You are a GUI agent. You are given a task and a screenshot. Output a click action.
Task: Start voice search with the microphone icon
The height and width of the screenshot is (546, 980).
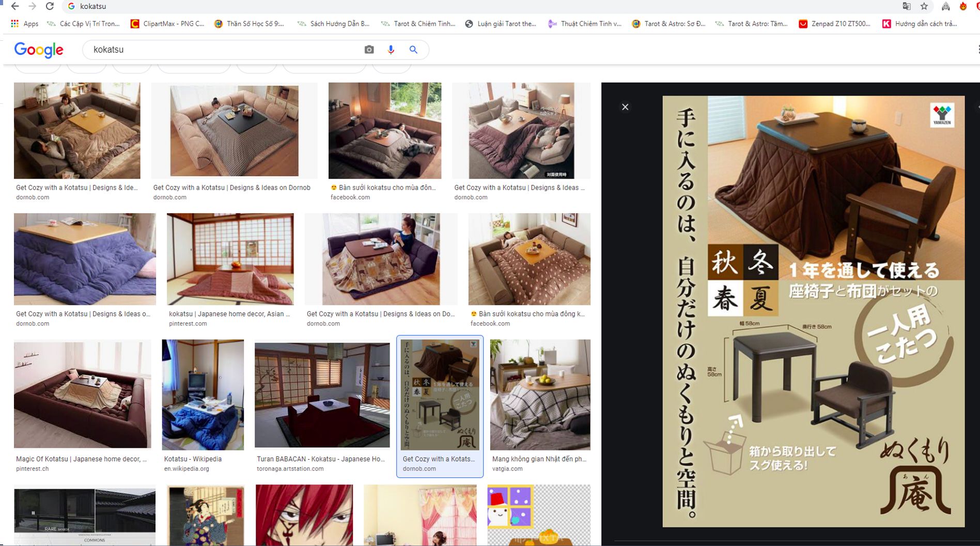coord(391,50)
